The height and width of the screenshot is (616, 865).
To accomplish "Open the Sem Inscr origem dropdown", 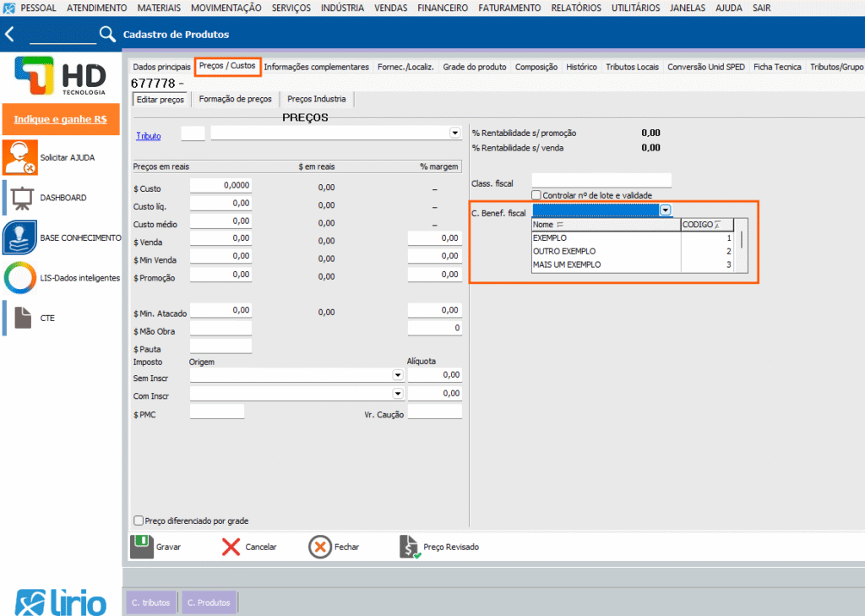I will click(397, 375).
